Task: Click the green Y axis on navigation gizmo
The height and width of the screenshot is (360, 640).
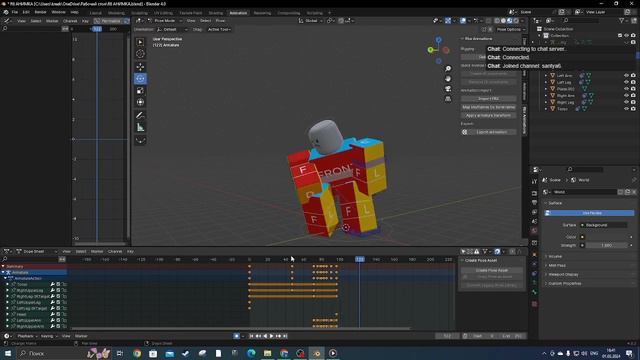Action: pos(430,50)
